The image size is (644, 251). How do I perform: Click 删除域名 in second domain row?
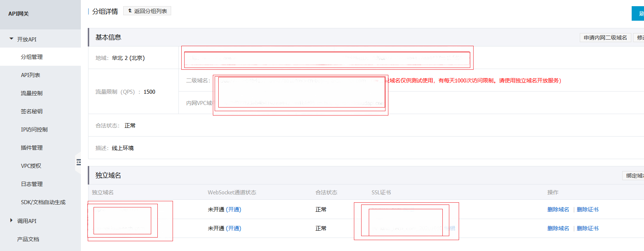558,228
